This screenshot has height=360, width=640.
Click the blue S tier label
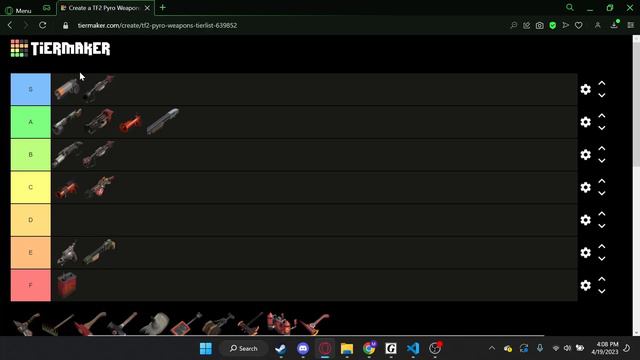coord(31,89)
